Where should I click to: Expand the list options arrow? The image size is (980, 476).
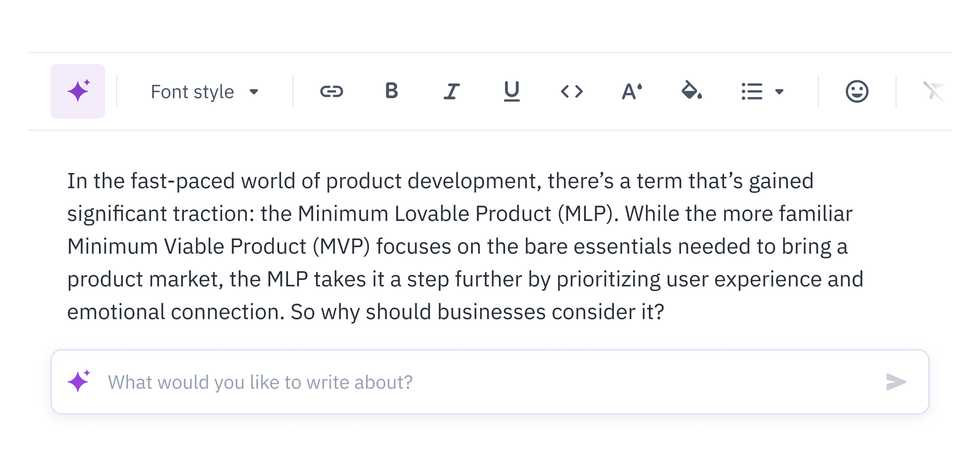coord(779,92)
